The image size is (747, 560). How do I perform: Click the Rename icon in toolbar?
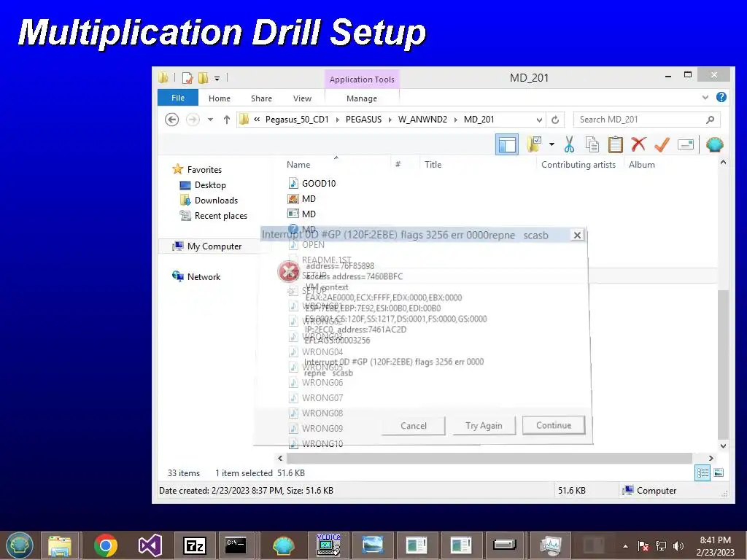(686, 144)
